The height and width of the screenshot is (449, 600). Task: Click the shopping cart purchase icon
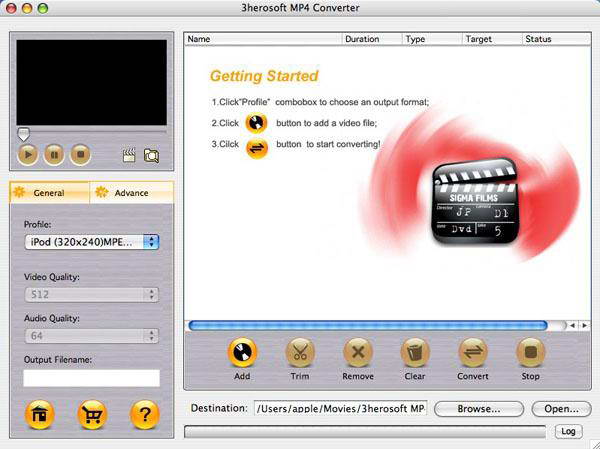coord(92,415)
